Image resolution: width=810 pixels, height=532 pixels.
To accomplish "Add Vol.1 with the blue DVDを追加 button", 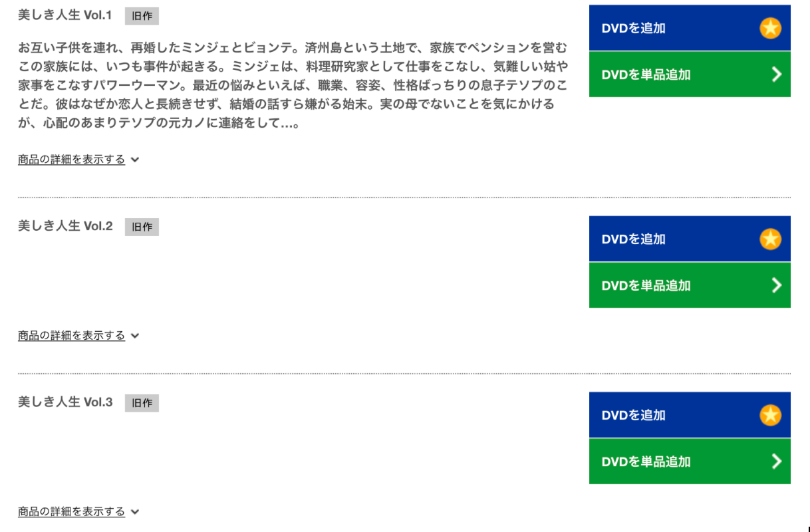I will [x=690, y=28].
